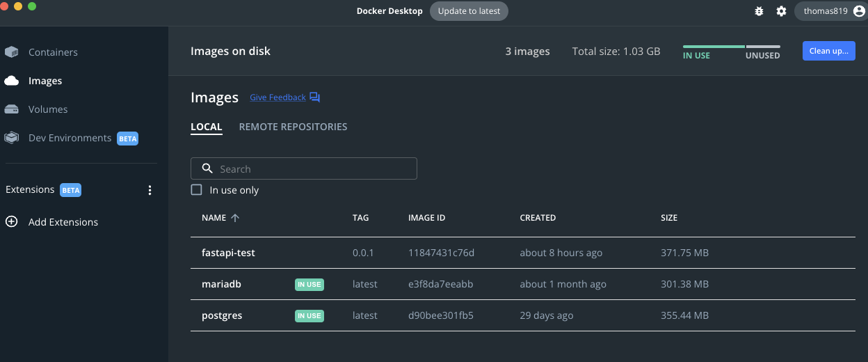Click the 355.44 MB size cell
This screenshot has width=868, height=362.
pos(684,315)
